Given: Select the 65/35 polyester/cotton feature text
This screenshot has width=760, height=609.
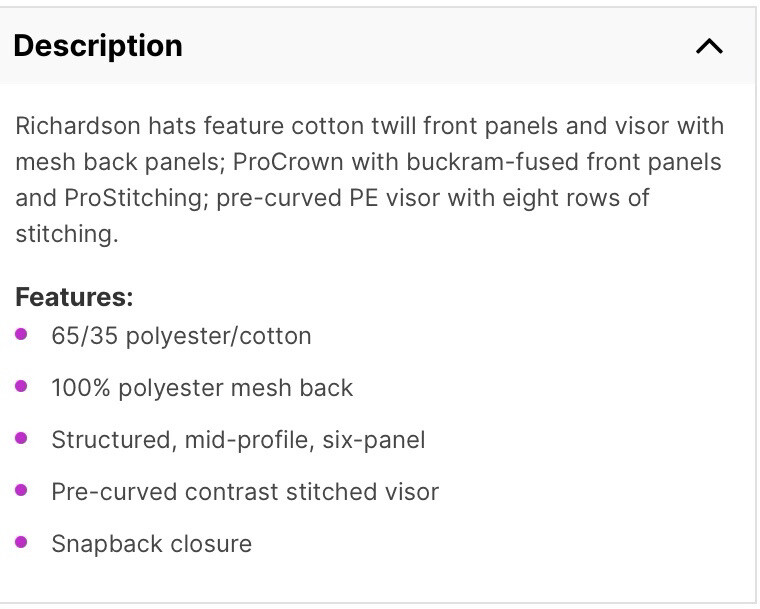Looking at the screenshot, I should (x=181, y=336).
